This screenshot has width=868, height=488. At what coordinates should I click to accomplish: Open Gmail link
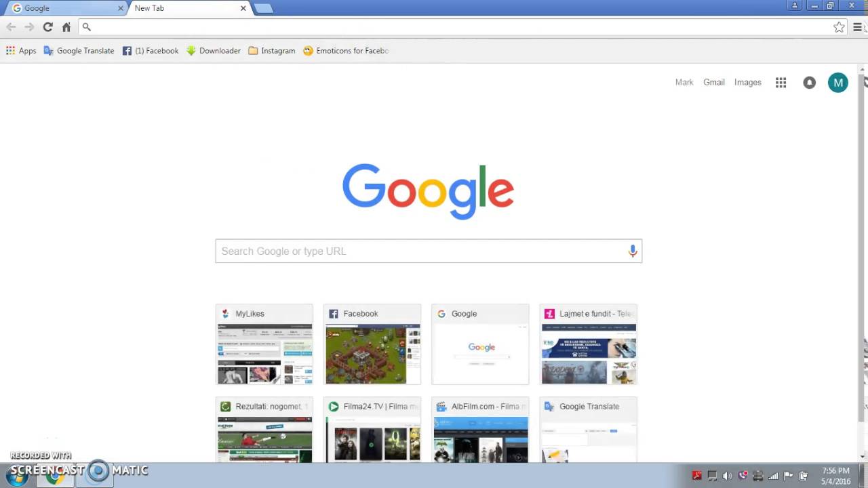click(714, 82)
